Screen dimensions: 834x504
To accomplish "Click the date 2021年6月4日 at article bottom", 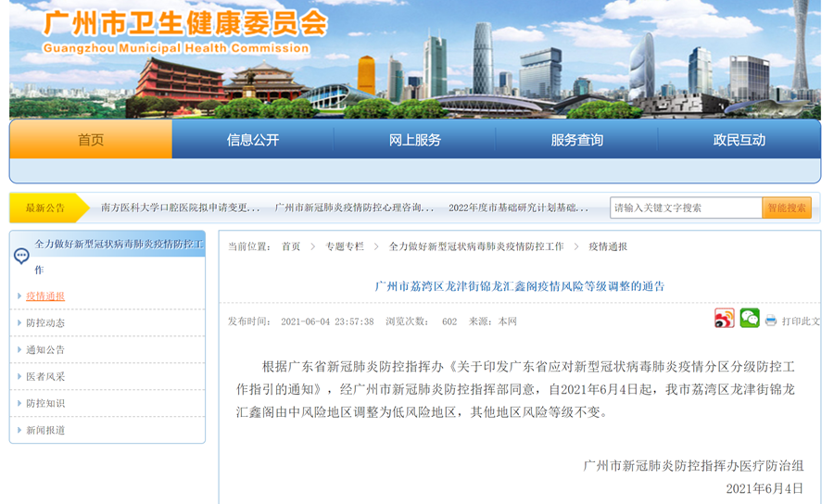I will pos(764,488).
